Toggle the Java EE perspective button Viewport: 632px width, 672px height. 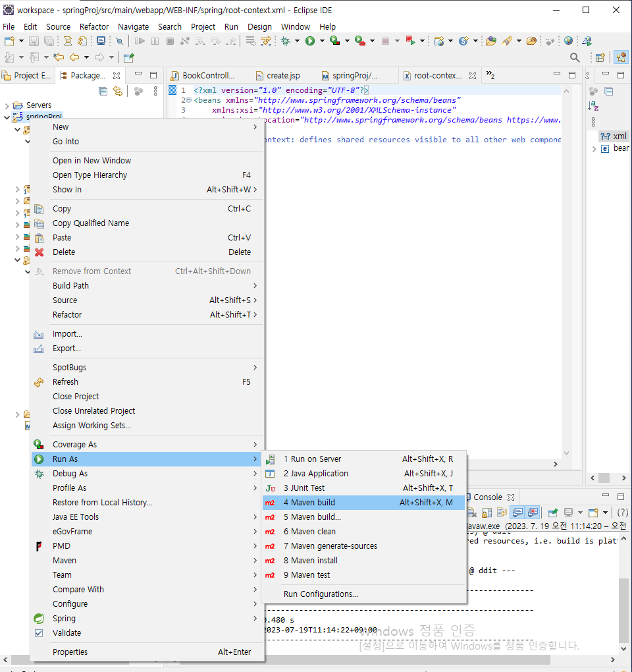pyautogui.click(x=620, y=57)
